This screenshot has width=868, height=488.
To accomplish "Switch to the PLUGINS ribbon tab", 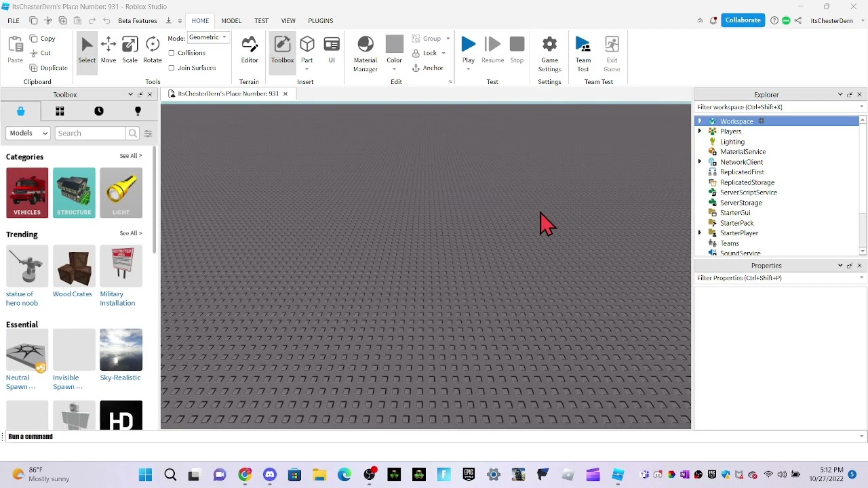I will click(x=321, y=20).
